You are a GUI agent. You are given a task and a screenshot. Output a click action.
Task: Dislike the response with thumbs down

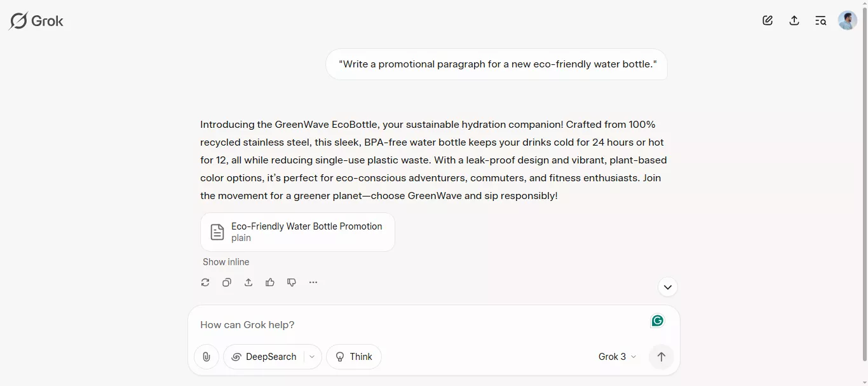coord(292,282)
